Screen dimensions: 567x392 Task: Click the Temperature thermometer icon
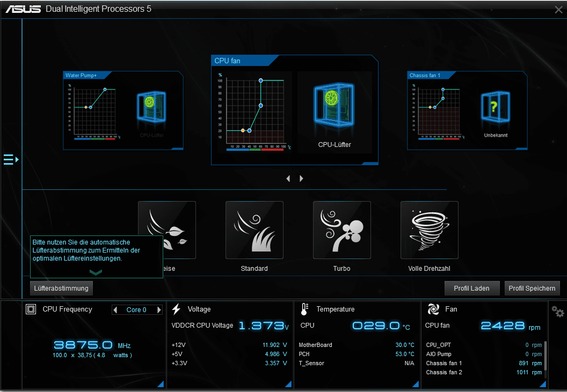[304, 309]
